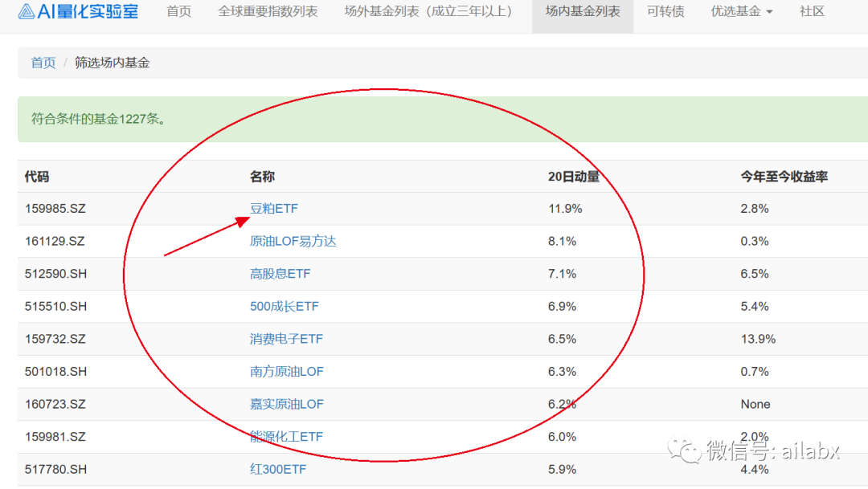This screenshot has height=489, width=868.
Task: Click the 6.5% return of 高股息ETF
Action: click(755, 274)
